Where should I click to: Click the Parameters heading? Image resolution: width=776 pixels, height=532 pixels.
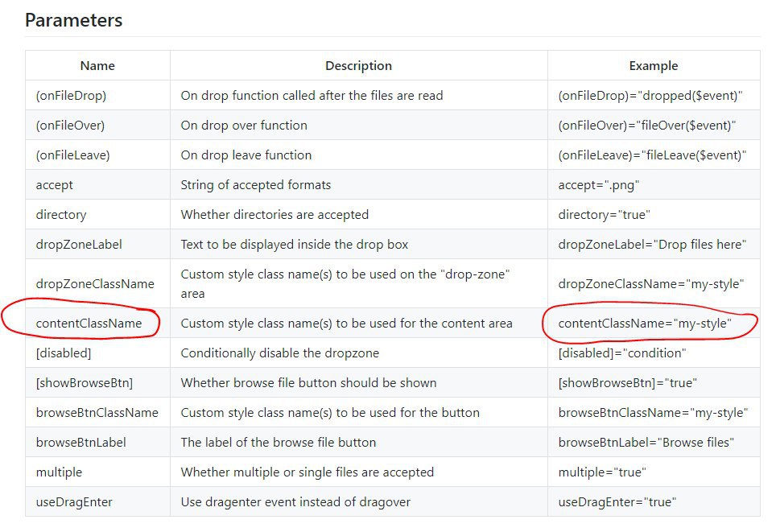click(74, 20)
